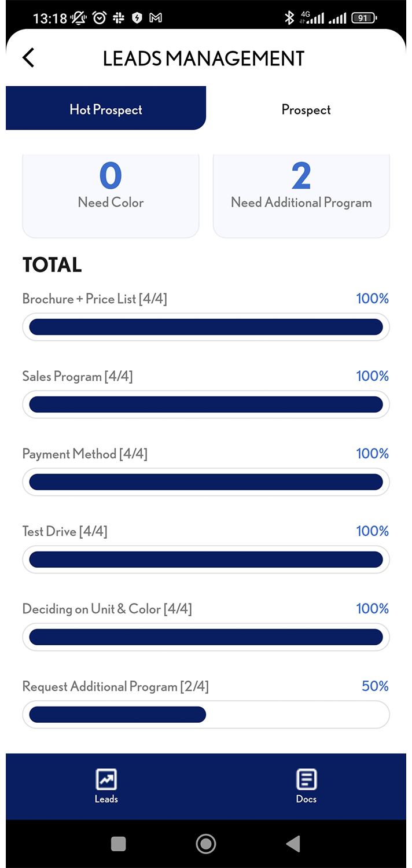This screenshot has width=412, height=868.
Task: Tap the 50% percentage value
Action: pos(375,686)
